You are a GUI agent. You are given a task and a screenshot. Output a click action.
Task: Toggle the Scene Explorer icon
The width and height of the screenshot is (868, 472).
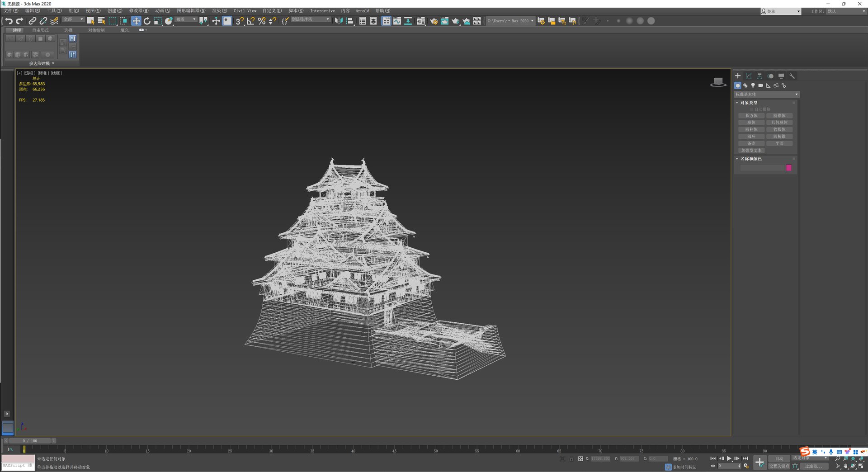pos(363,21)
